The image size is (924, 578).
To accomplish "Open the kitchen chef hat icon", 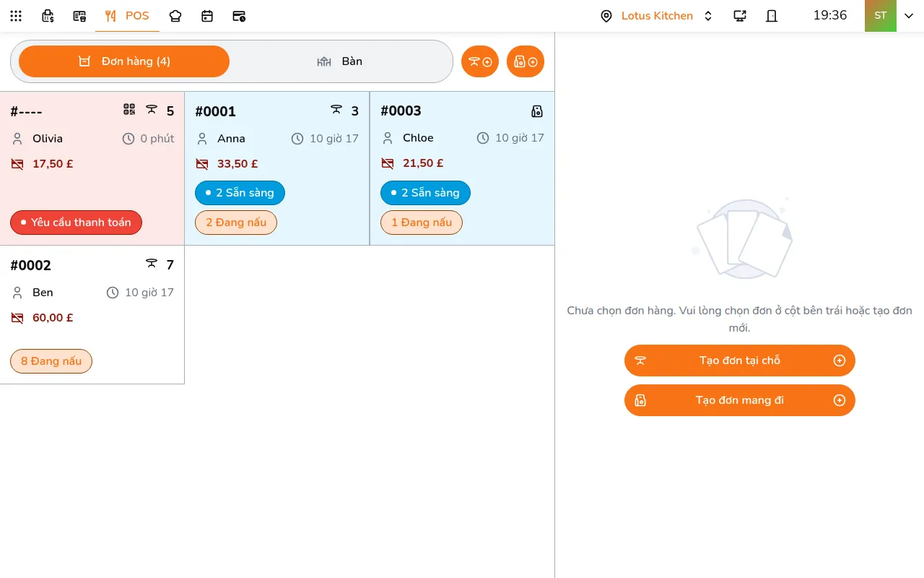I will coord(175,16).
